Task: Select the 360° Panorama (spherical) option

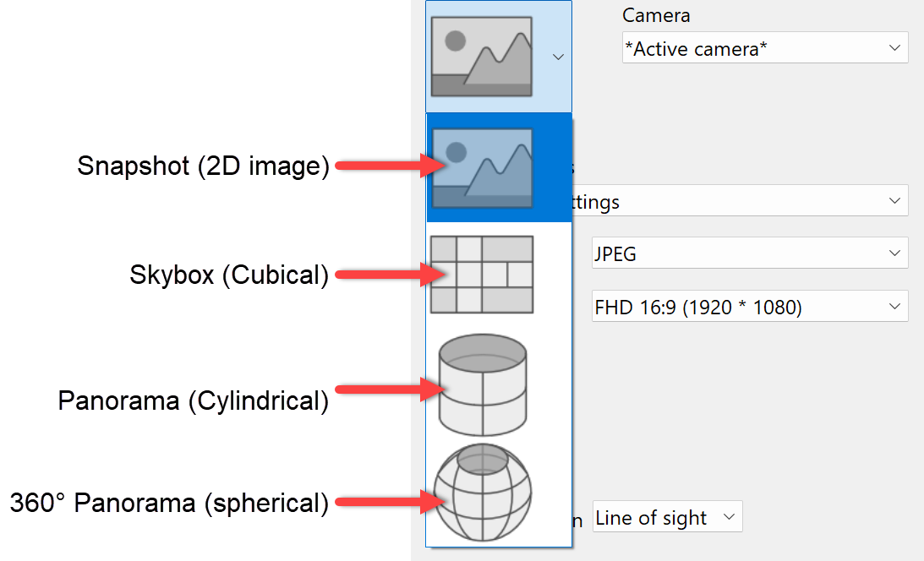Action: click(481, 493)
